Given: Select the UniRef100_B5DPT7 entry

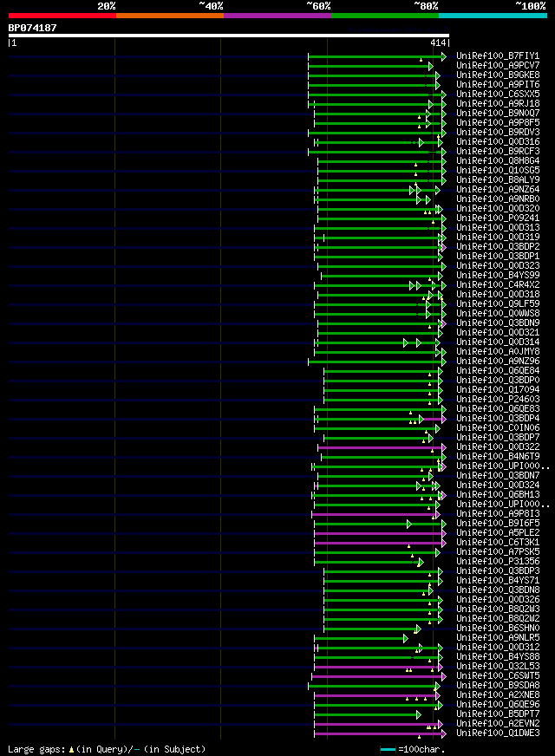Looking at the screenshot, I should pos(498,714).
